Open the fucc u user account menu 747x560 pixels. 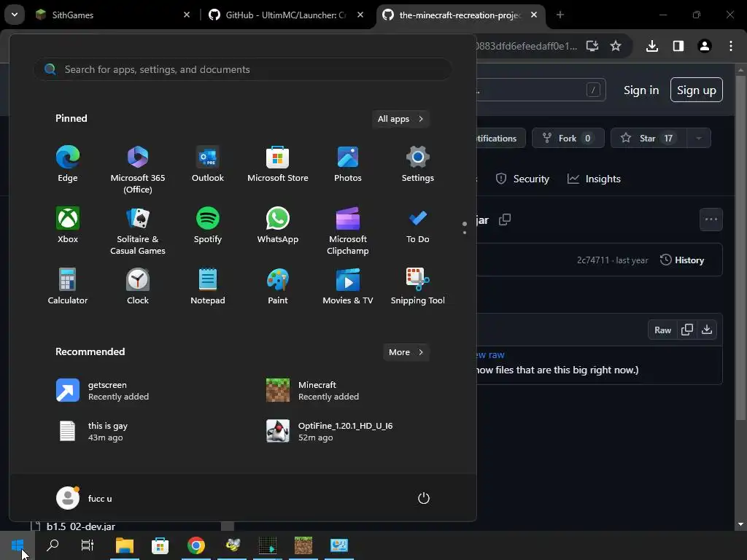85,498
